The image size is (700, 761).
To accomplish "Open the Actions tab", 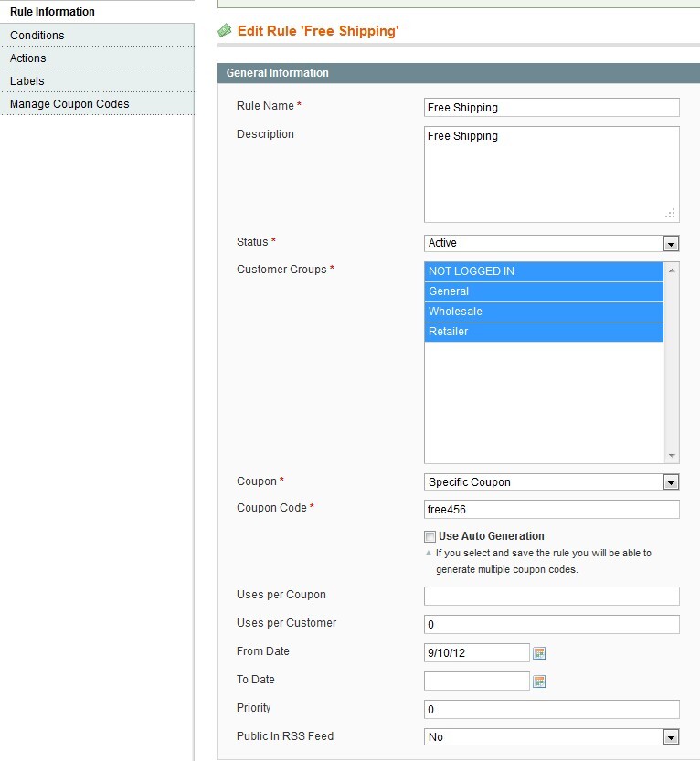I will [28, 58].
